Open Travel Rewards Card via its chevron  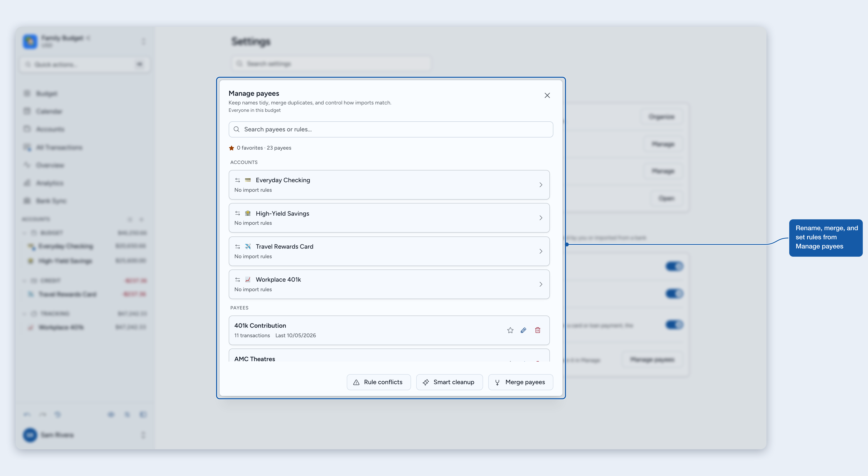pyautogui.click(x=541, y=251)
